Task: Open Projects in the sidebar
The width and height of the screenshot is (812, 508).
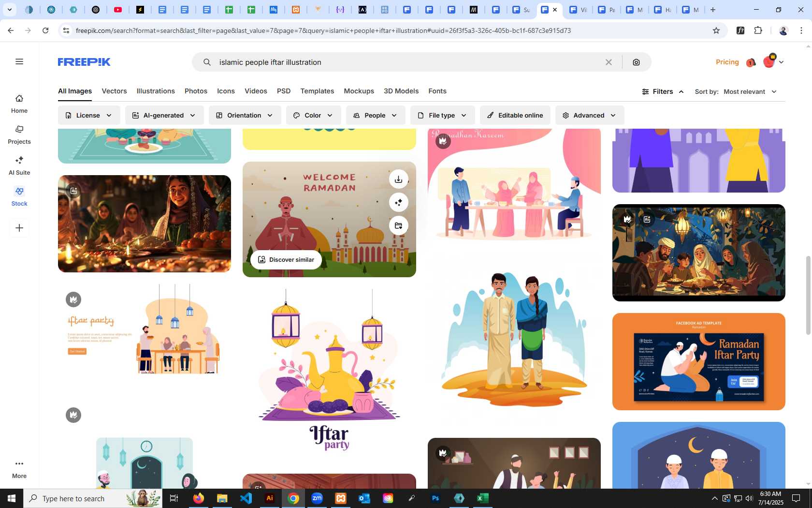Action: coord(19,135)
